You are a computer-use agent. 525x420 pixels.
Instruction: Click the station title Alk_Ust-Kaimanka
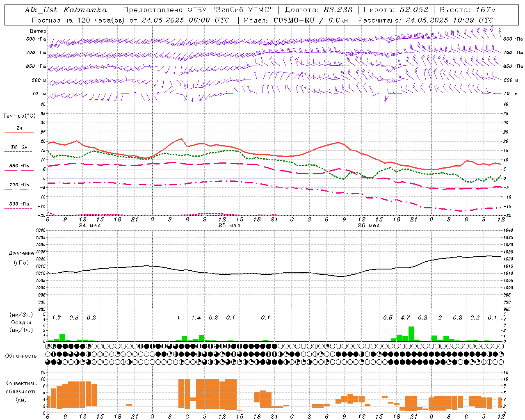coord(66,10)
